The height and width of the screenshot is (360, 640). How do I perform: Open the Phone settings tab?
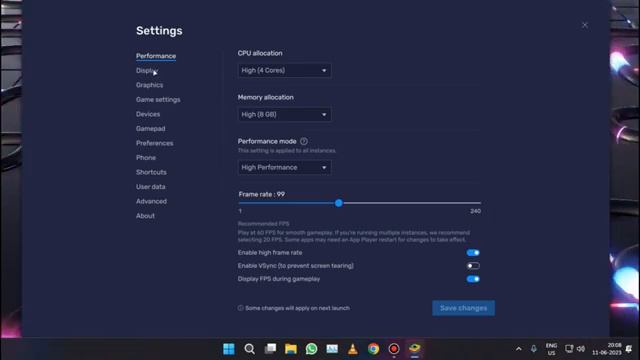pyautogui.click(x=146, y=158)
